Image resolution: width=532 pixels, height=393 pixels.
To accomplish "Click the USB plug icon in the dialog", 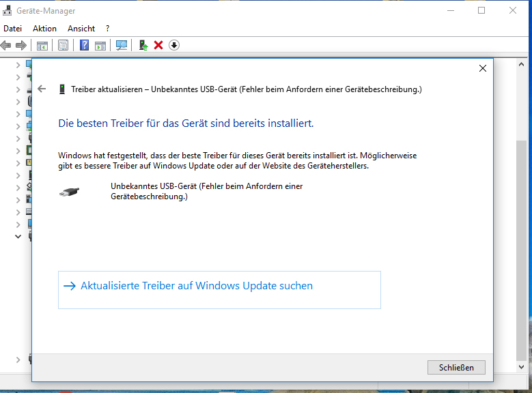I will click(x=69, y=192).
